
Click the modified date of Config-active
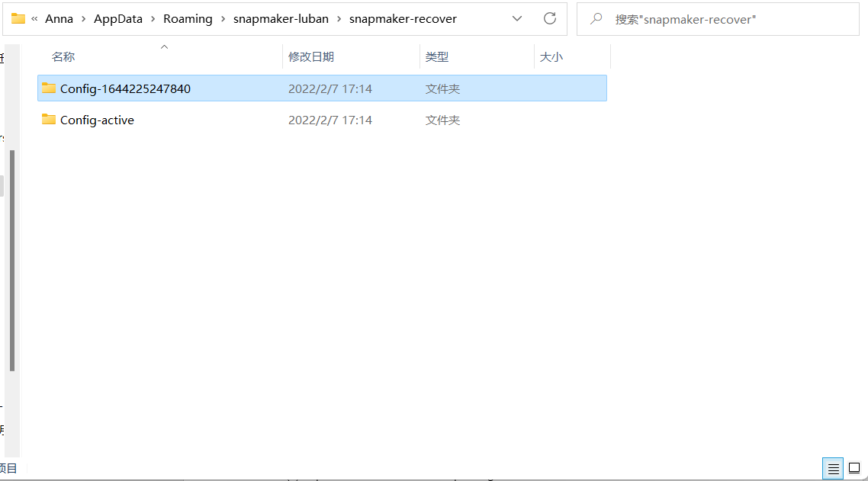[330, 120]
